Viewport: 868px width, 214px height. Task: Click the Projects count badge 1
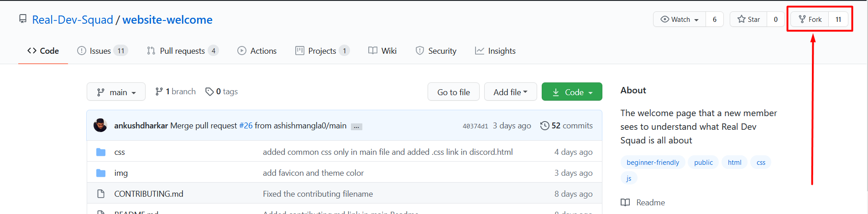tap(345, 51)
